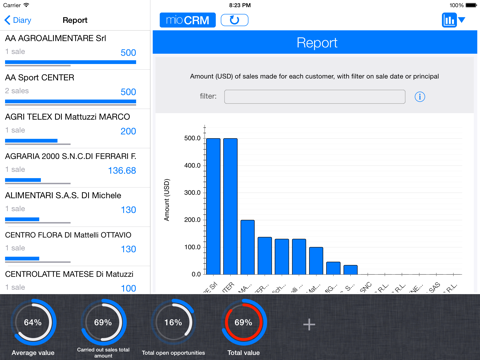The width and height of the screenshot is (480, 360).
Task: Click the Amount (USD) axis label
Action: (x=167, y=200)
